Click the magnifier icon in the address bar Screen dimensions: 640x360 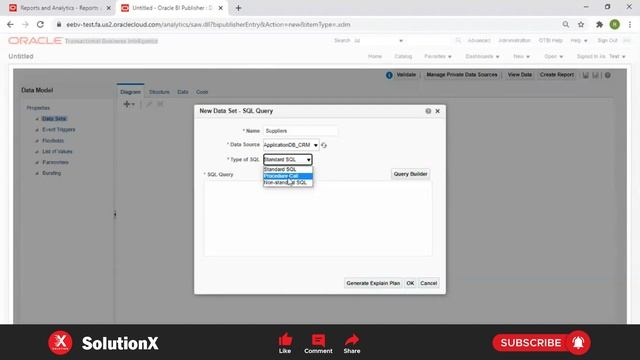[566, 24]
